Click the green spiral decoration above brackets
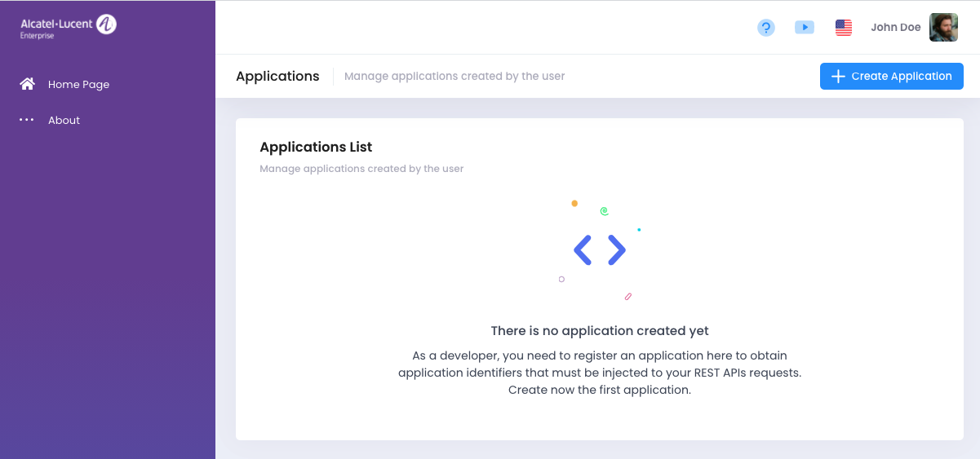Viewport: 980px width, 459px height. [604, 211]
